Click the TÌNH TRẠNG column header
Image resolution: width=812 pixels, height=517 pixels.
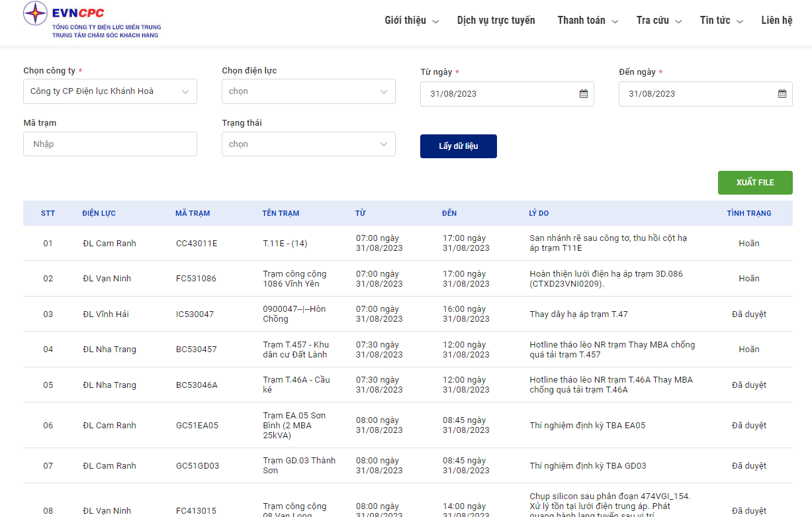pos(749,213)
